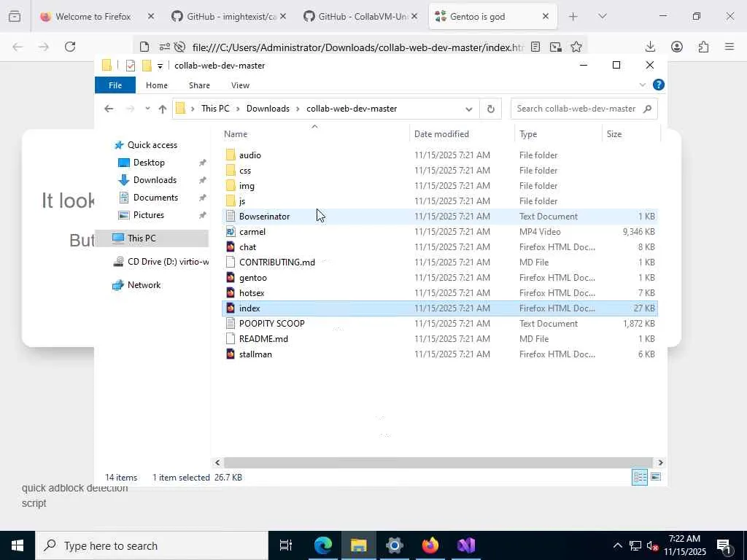This screenshot has width=747, height=560.
Task: Open Visual Studio from the taskbar
Action: tap(466, 545)
